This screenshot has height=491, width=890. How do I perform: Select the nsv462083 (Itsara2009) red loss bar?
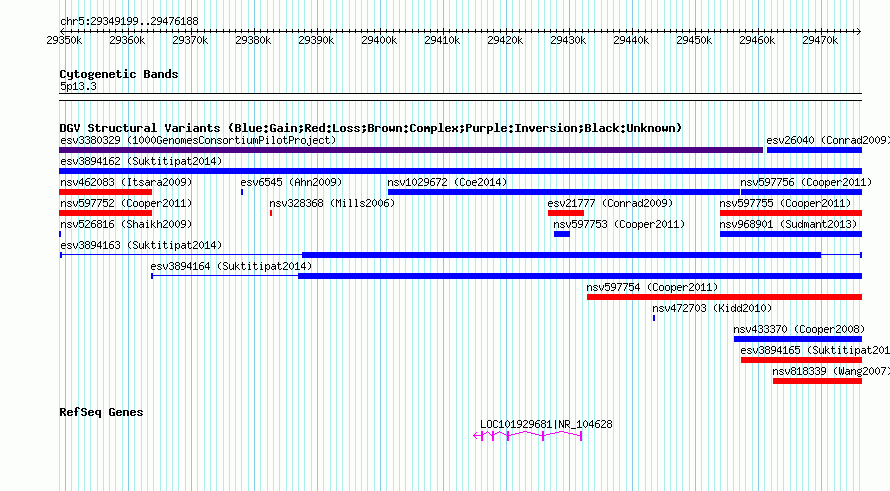pos(106,192)
